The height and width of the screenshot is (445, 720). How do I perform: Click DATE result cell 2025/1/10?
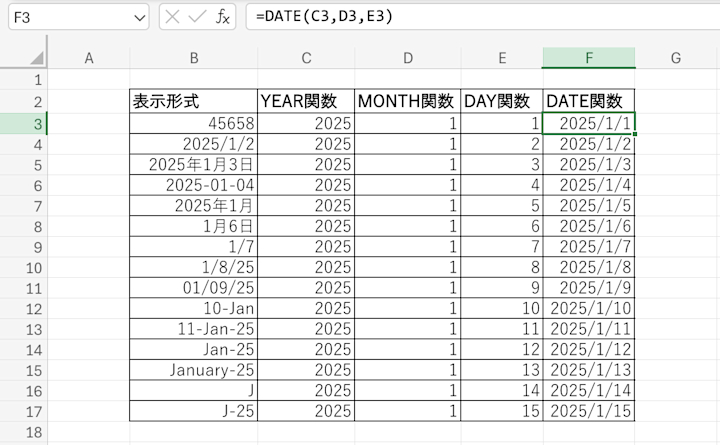(589, 308)
